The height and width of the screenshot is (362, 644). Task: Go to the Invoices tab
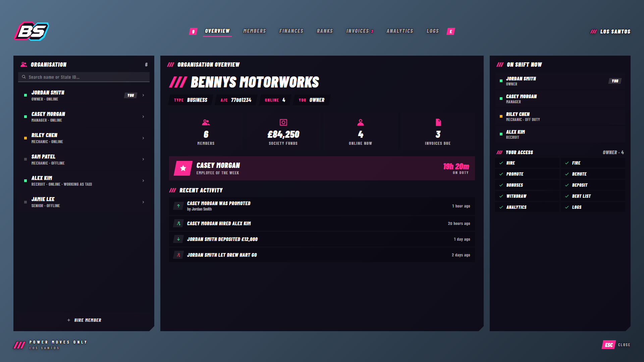[x=360, y=31]
